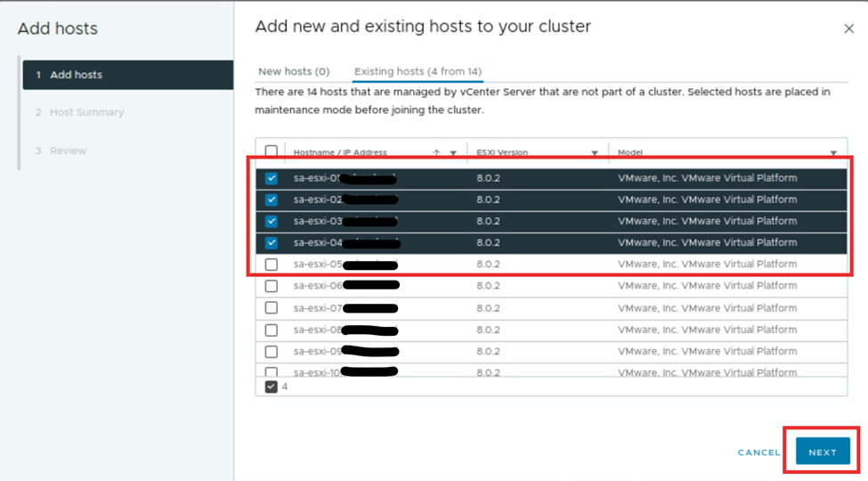The image size is (868, 481).
Task: Click the selected count checkbox icon below table
Action: pyautogui.click(x=272, y=387)
